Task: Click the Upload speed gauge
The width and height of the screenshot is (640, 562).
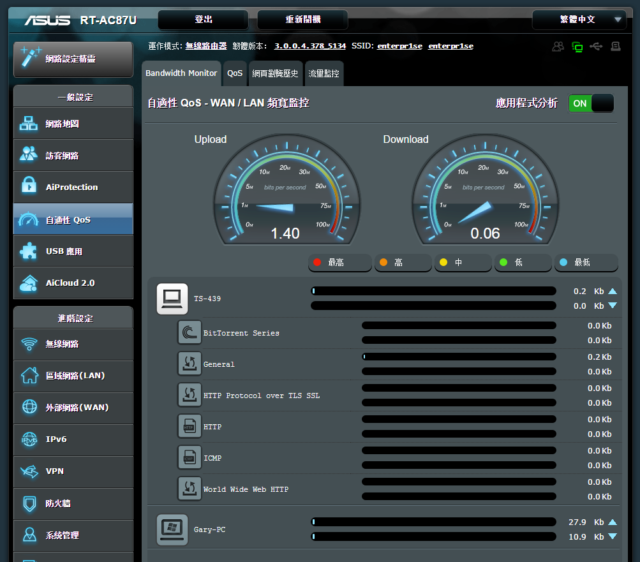Action: [287, 190]
